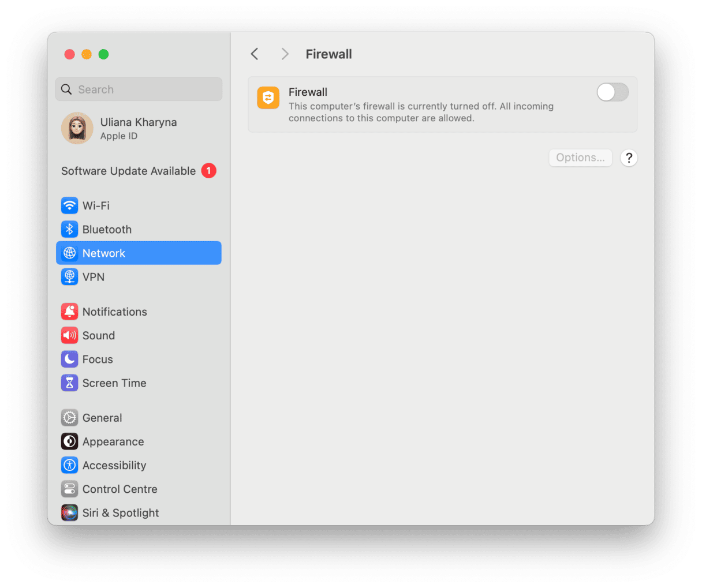Click the Accessibility icon
The width and height of the screenshot is (702, 588).
coord(70,465)
